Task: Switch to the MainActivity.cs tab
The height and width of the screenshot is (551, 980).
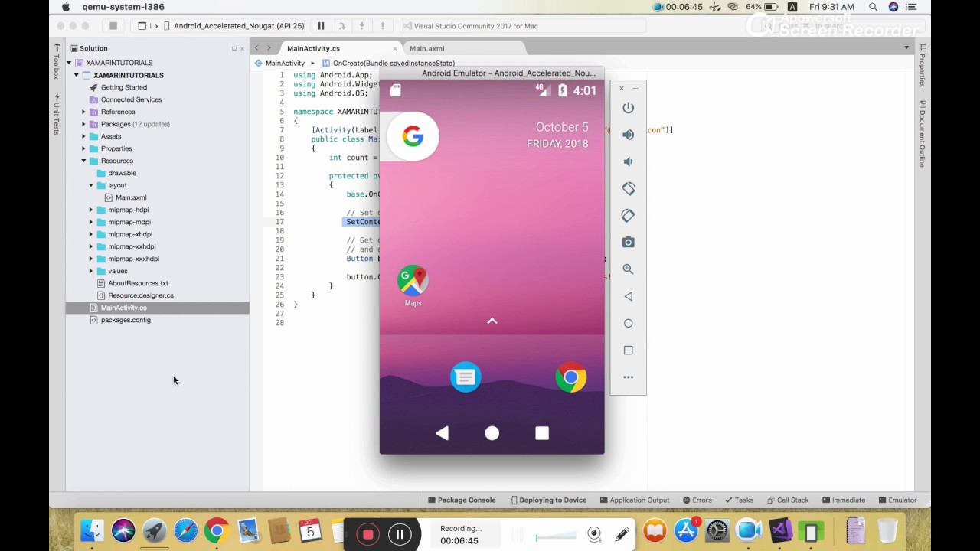Action: click(313, 48)
